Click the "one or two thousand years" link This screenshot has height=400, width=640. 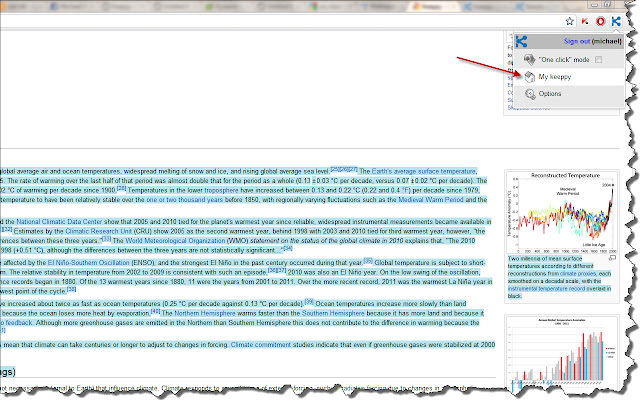click(184, 200)
